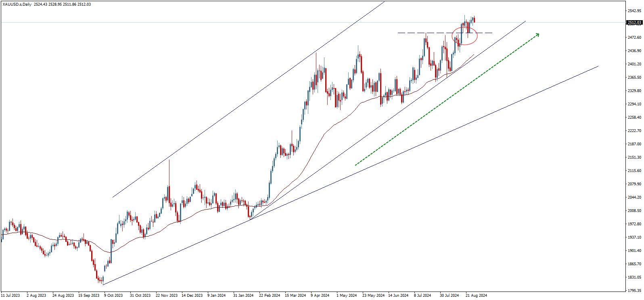Click the 2151.30 price axis label
Image resolution: width=644 pixels, height=300 pixels.
(x=635, y=157)
